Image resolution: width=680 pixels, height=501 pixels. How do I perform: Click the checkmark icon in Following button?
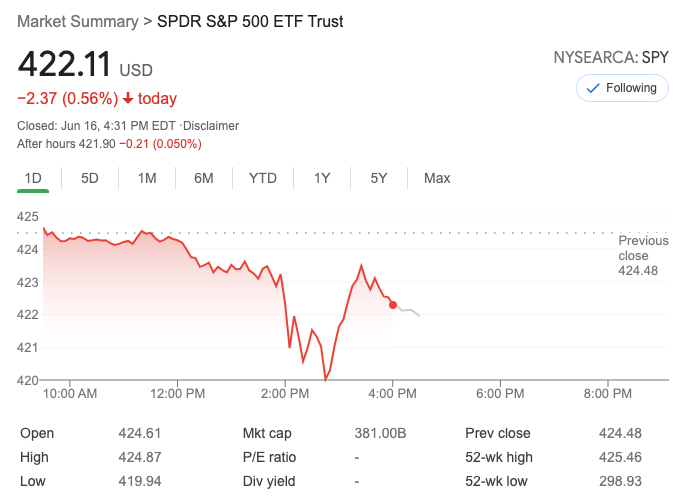coord(593,88)
